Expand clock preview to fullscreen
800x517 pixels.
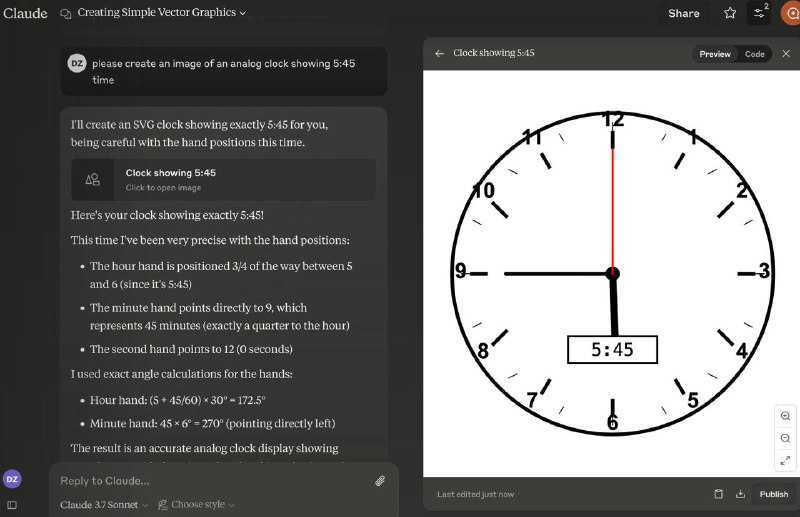(x=785, y=460)
